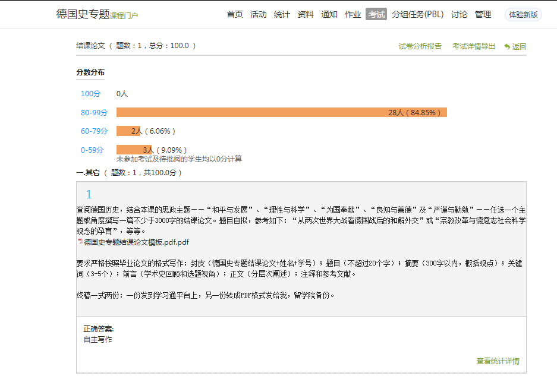Screen dimensions: 557x392
Task: Click the green return arrow icon
Action: [x=507, y=47]
